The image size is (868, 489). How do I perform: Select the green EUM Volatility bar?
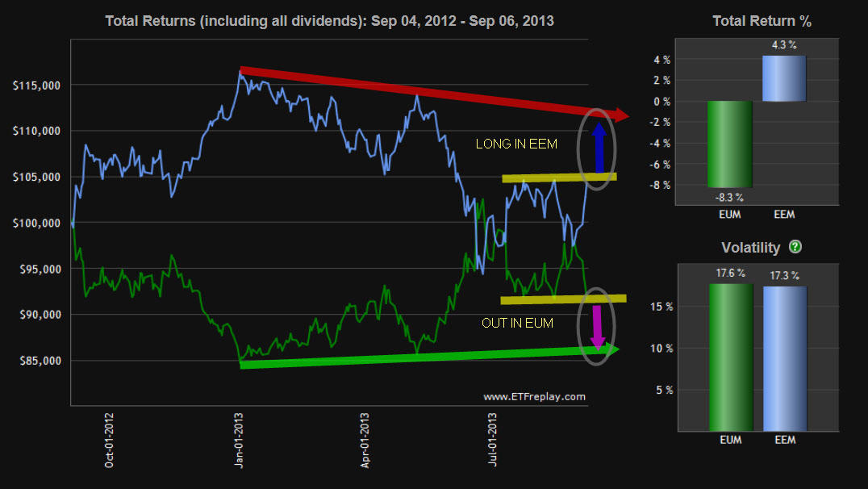pos(730,357)
